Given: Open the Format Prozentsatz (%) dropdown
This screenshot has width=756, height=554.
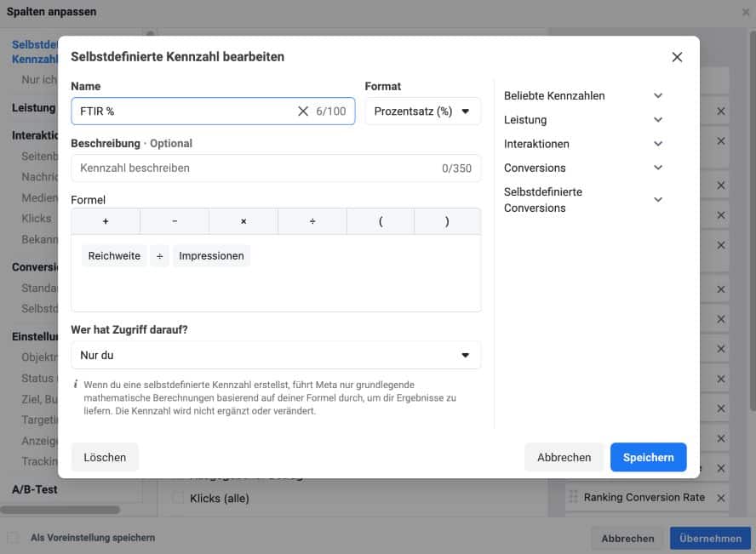Looking at the screenshot, I should point(422,111).
